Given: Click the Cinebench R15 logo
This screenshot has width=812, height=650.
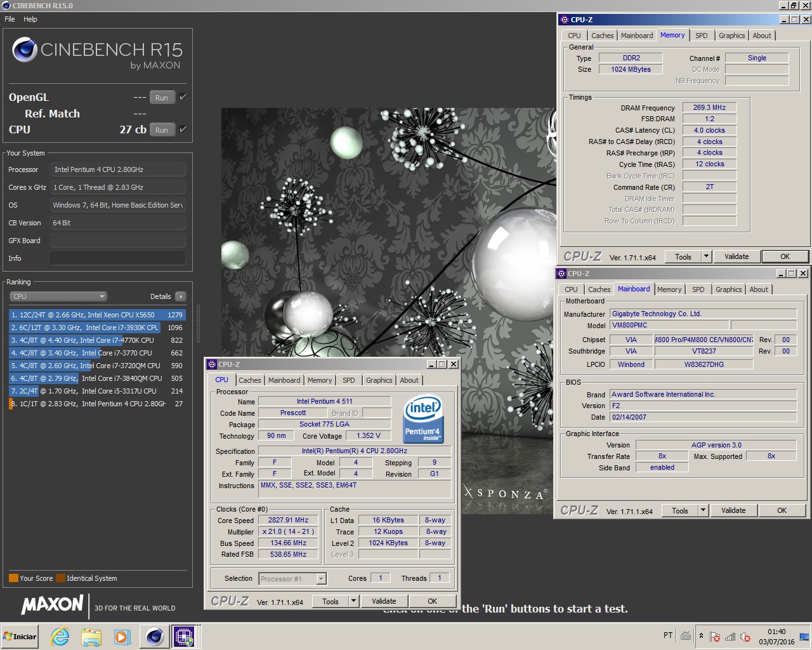Looking at the screenshot, I should pyautogui.click(x=97, y=51).
